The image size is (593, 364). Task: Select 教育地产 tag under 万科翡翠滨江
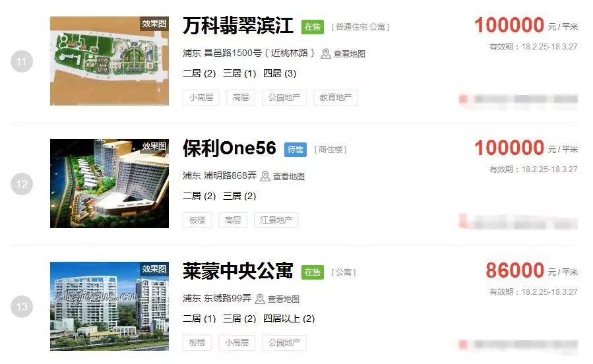click(x=336, y=98)
